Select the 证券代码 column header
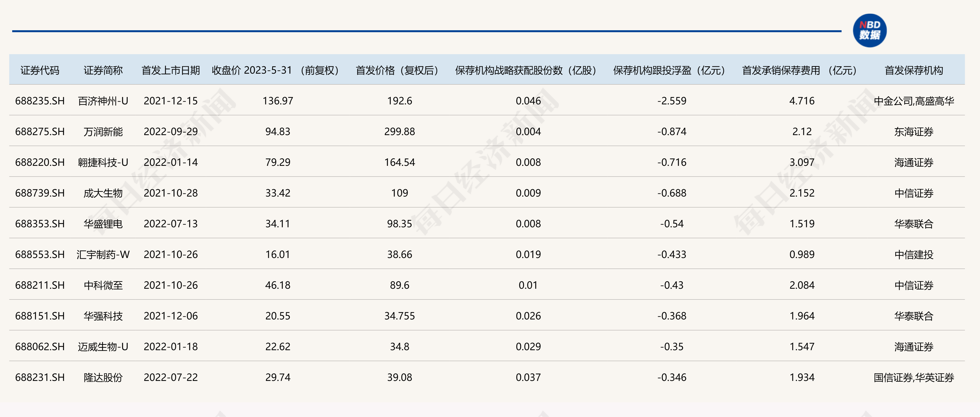Viewport: 980px width, 417px height. coord(40,70)
